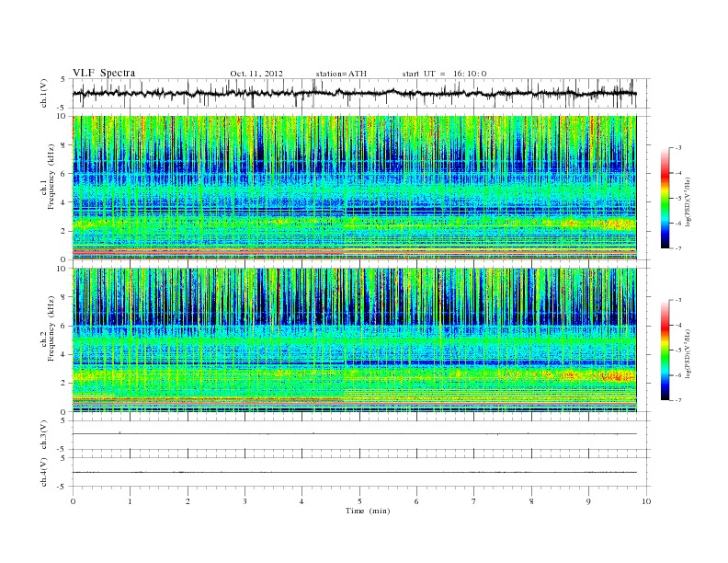Image resolution: width=728 pixels, height=563 pixels.
Task: Click the ch.4(V) axis label
Action: click(44, 472)
